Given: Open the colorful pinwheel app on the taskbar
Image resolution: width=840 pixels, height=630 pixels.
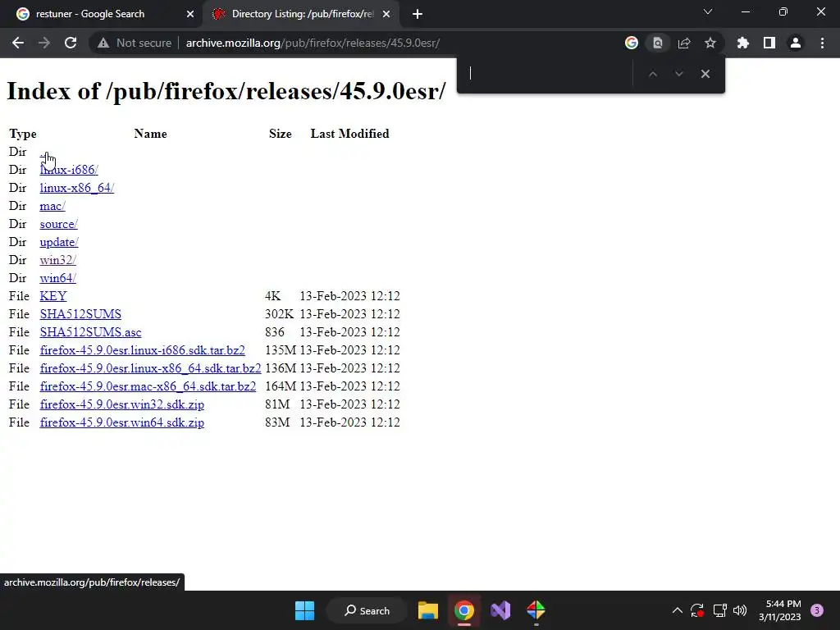Looking at the screenshot, I should point(536,610).
